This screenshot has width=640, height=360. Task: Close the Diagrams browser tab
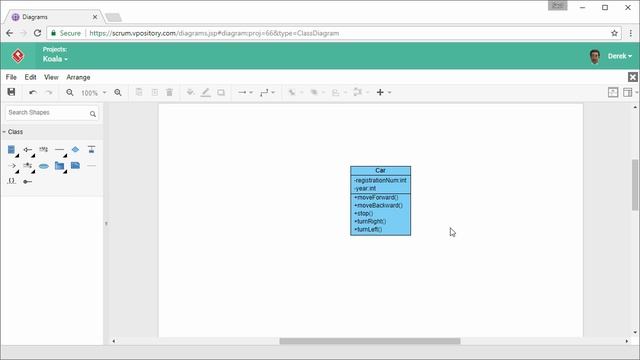95,17
